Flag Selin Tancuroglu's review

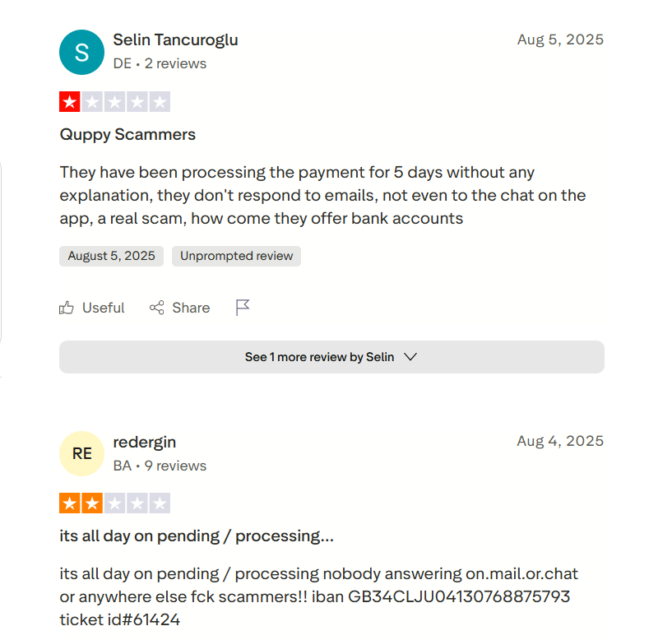click(x=243, y=308)
